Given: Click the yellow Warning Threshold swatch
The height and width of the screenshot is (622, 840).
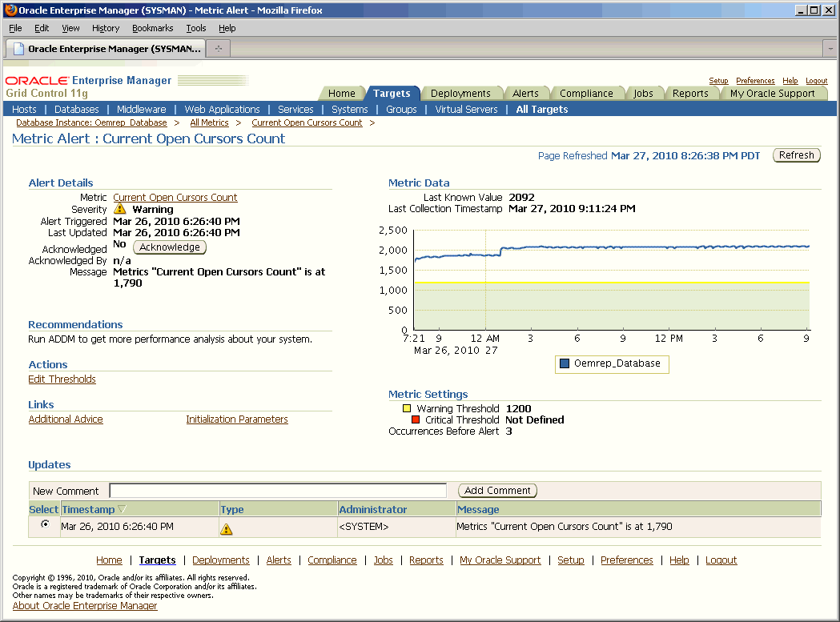Looking at the screenshot, I should [407, 408].
